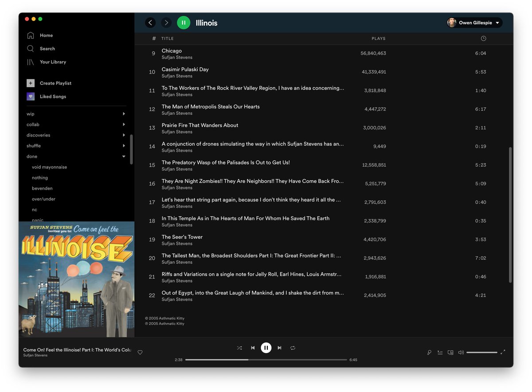Viewport: 532px width, 392px height.
Task: Select Out of Egypt track
Action: click(x=253, y=293)
